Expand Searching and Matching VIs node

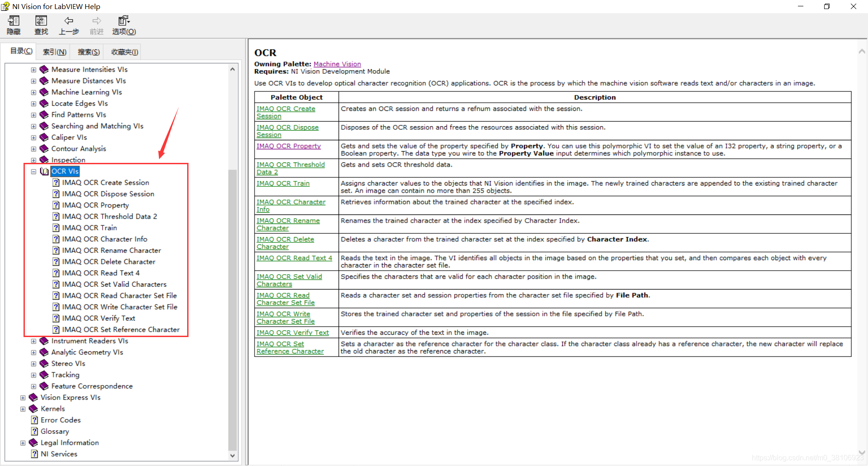(33, 126)
